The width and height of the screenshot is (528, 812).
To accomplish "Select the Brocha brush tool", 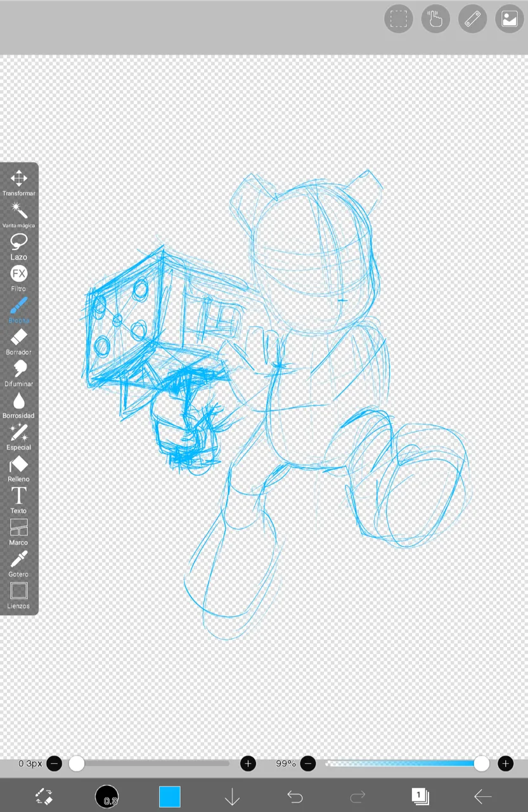I will (x=19, y=310).
